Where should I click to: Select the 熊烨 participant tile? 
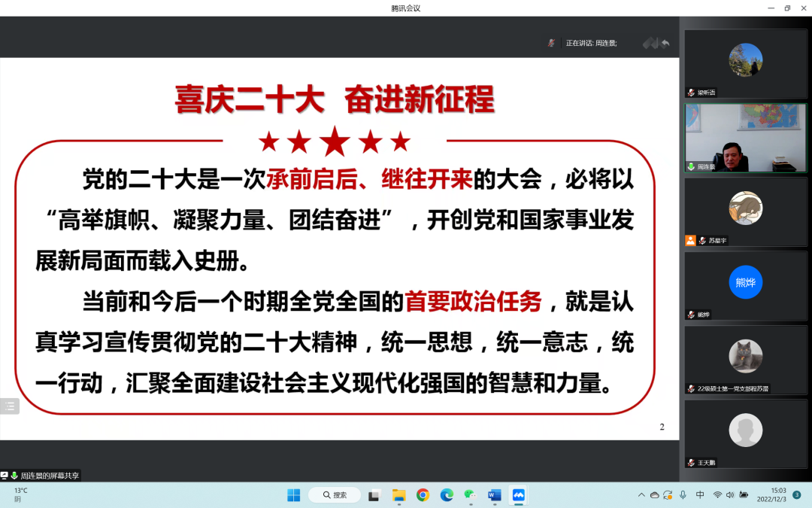745,284
